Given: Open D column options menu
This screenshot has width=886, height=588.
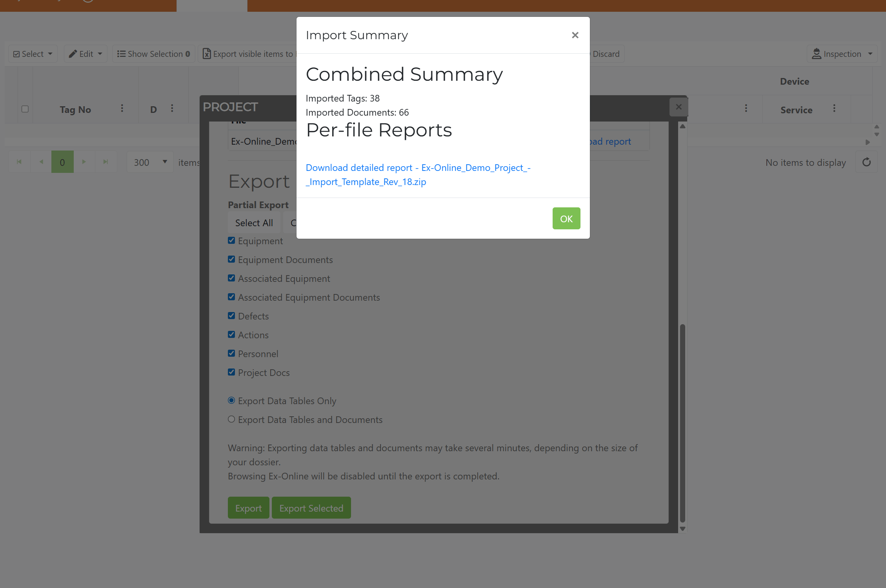Looking at the screenshot, I should coord(172,108).
